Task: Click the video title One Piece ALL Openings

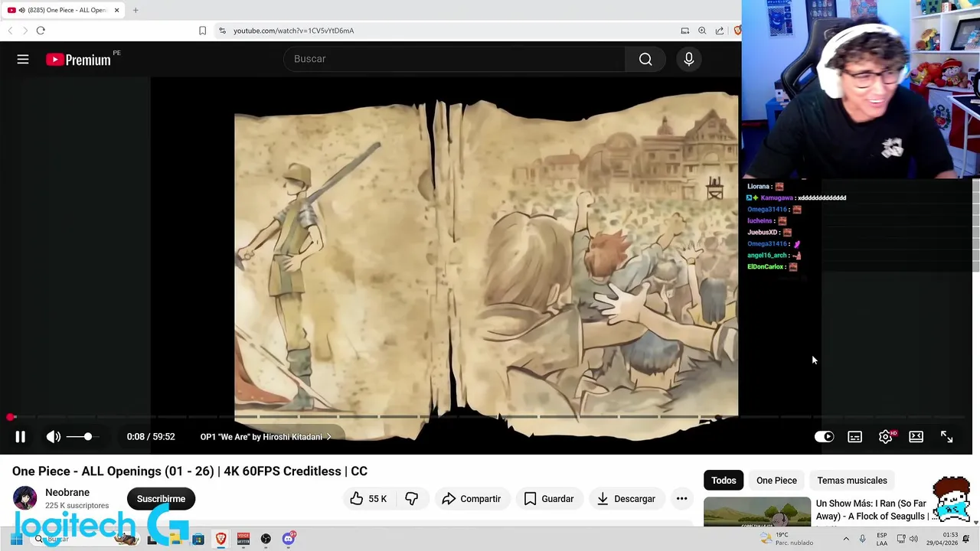Action: tap(190, 471)
